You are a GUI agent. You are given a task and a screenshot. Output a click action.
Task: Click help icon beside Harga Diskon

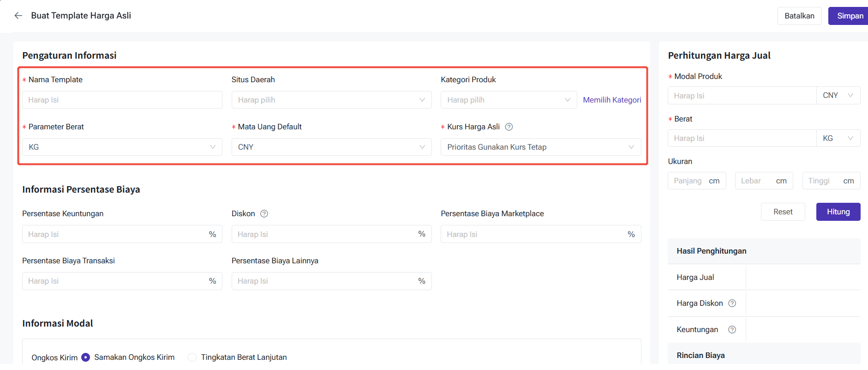tap(732, 303)
